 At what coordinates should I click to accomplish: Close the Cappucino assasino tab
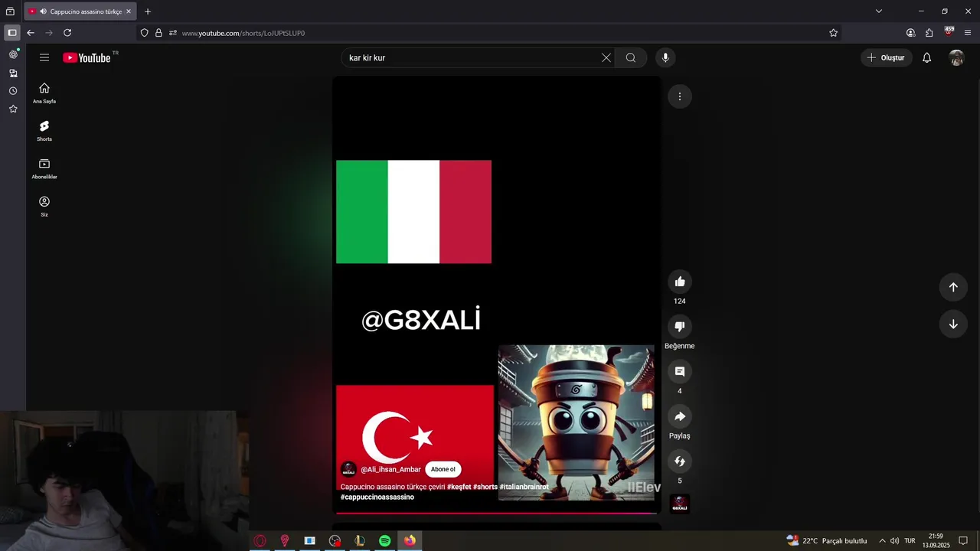pyautogui.click(x=129, y=11)
